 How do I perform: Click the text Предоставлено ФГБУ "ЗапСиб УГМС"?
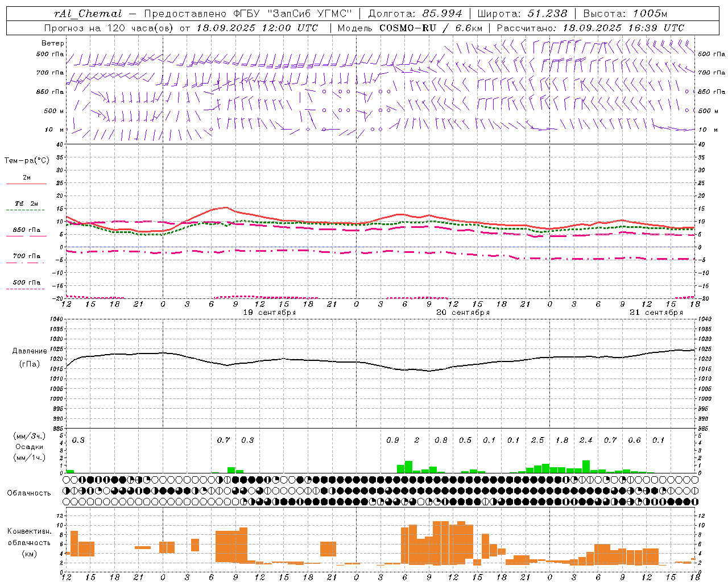point(249,14)
